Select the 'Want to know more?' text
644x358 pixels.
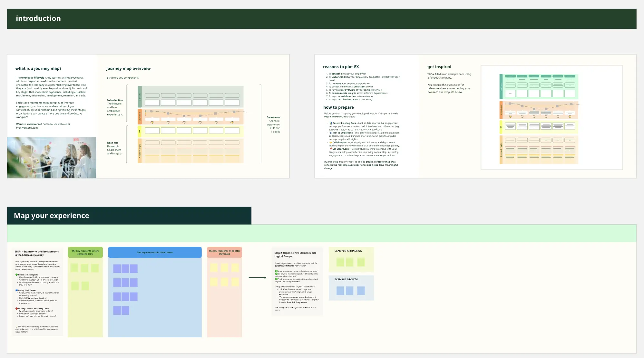[x=29, y=124]
